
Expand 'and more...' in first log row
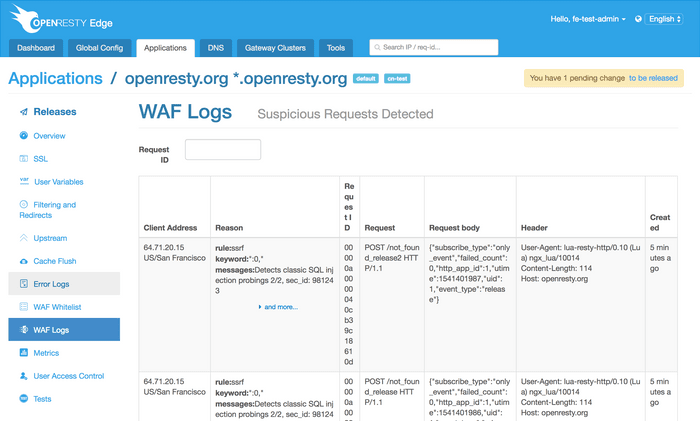coord(278,307)
